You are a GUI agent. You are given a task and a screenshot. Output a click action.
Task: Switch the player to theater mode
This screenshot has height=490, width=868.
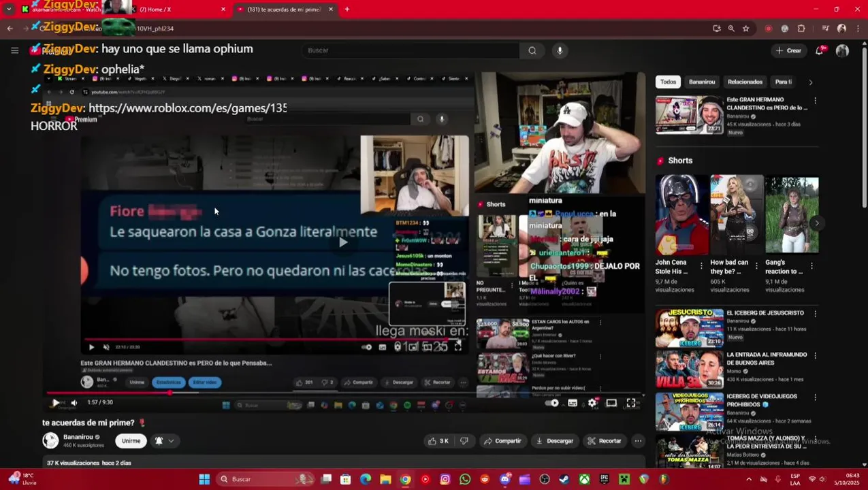coord(611,403)
